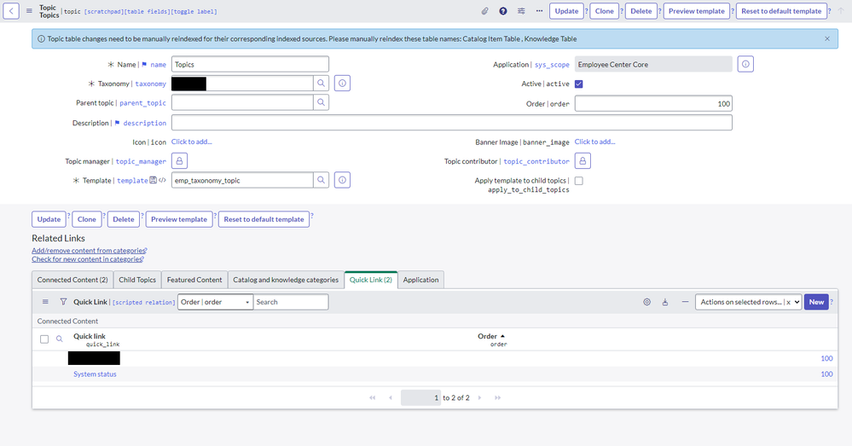The width and height of the screenshot is (852, 446).
Task: Open list personalization gear icon
Action: tap(647, 302)
